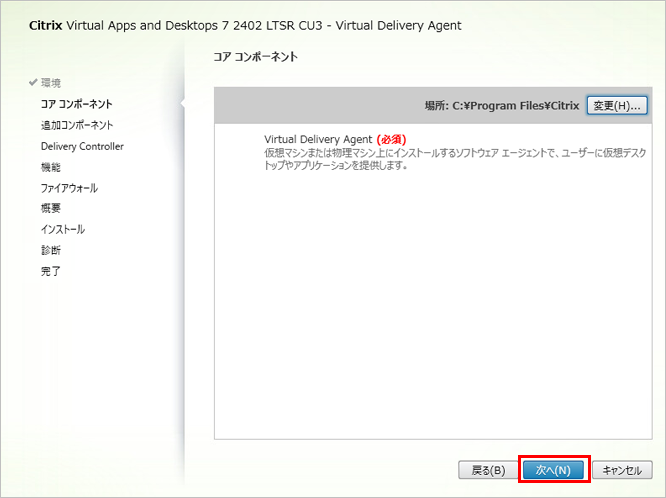This screenshot has width=666, height=498.
Task: Jump to the 機能 step
Action: (x=50, y=167)
